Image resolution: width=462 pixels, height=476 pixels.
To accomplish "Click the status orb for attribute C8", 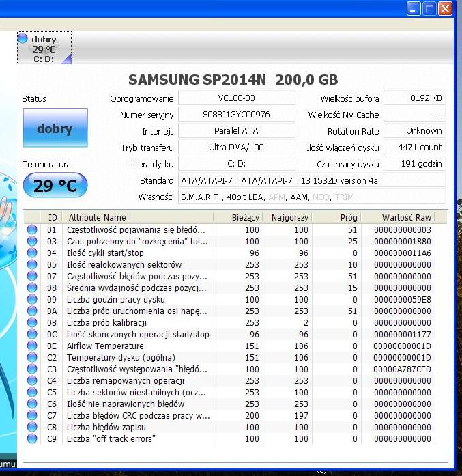I will [32, 427].
